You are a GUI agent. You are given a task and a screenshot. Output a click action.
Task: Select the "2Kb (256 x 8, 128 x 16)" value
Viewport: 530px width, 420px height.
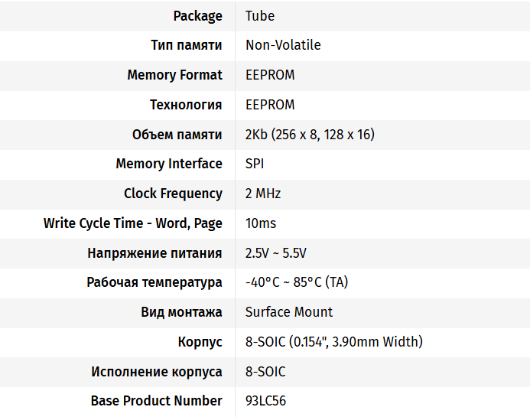310,135
